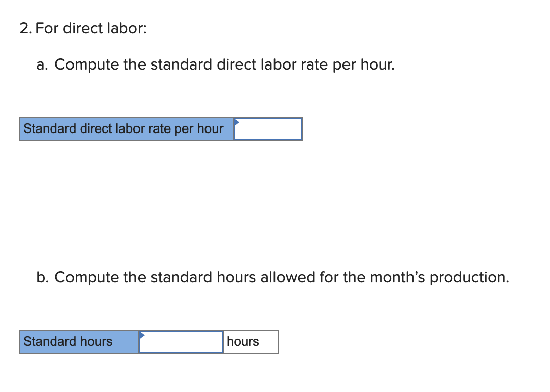Image resolution: width=550 pixels, height=392 pixels.
Task: Click the phrase rate per hour in requirement a
Action: pyautogui.click(x=348, y=65)
